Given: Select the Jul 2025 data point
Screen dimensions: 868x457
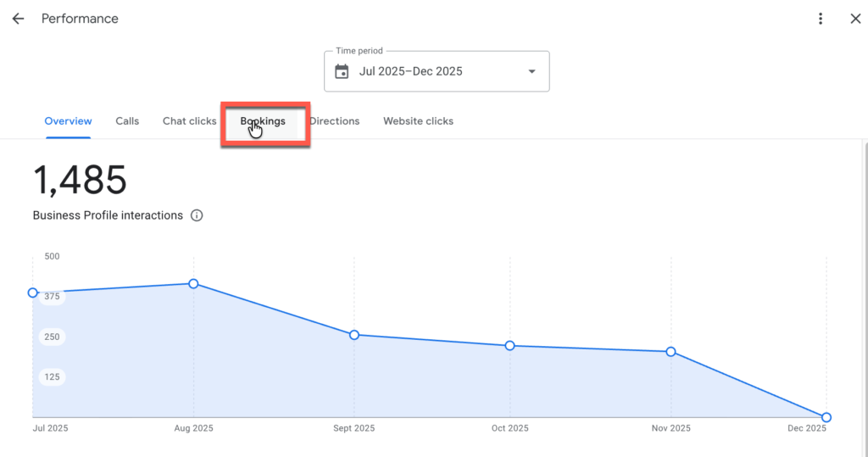Looking at the screenshot, I should 33,293.
